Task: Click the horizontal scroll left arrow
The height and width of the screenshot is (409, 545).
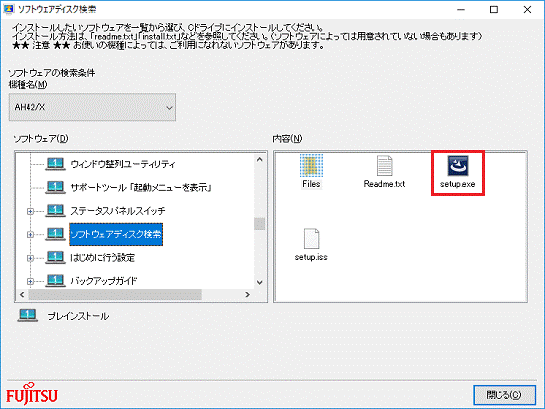Action: (22, 295)
